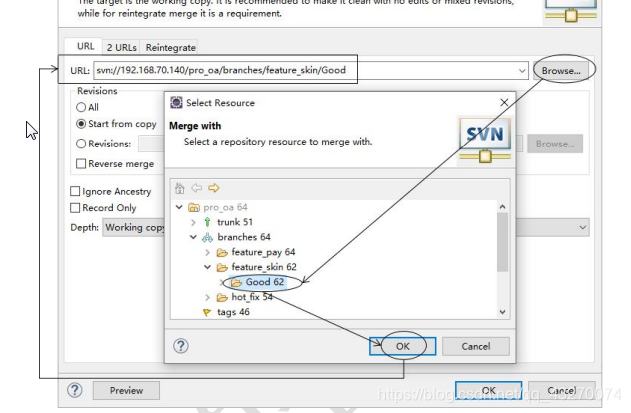Click the Preview button
Viewport: 631px width, 413px height.
click(x=126, y=390)
